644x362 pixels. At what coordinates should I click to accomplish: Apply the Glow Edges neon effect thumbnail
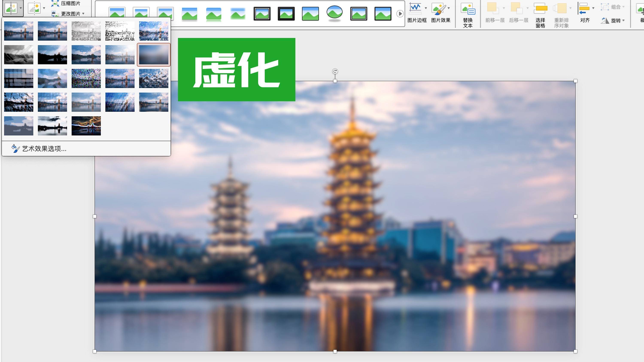click(x=86, y=126)
